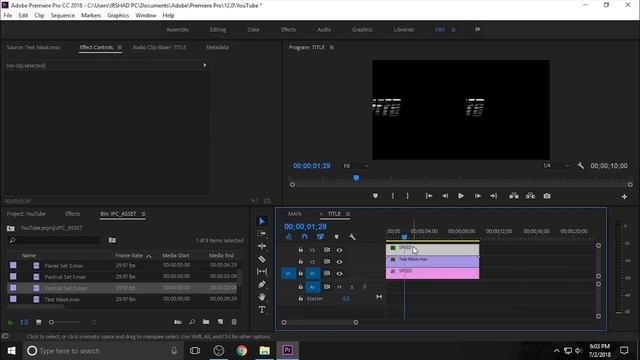Image resolution: width=640 pixels, height=360 pixels.
Task: Click the label color swatch of Flares Set 3.mov
Action: click(x=13, y=265)
